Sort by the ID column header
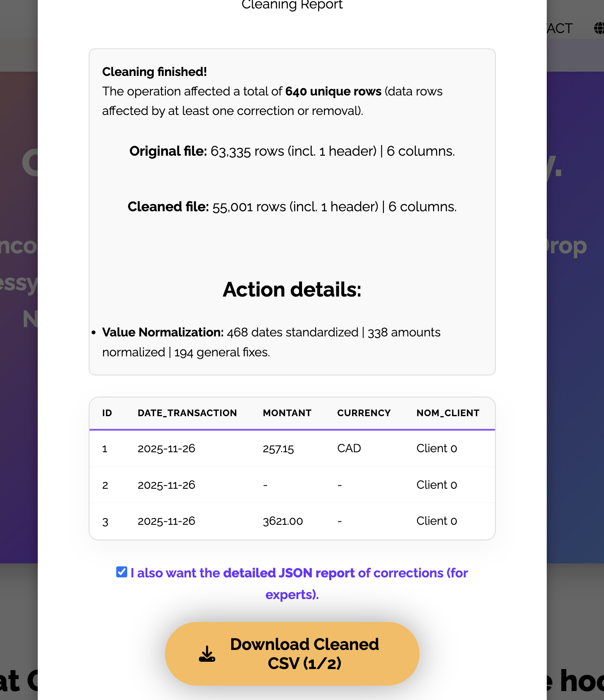Image resolution: width=604 pixels, height=700 pixels. [x=107, y=413]
